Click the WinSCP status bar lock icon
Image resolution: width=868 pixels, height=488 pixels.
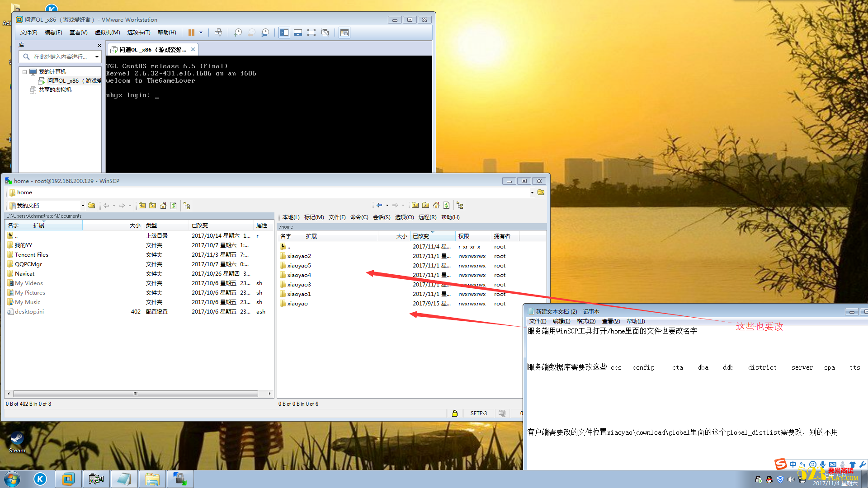click(455, 413)
